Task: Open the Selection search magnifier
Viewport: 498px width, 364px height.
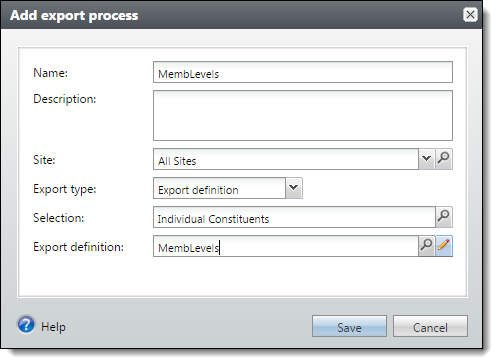Action: click(444, 217)
